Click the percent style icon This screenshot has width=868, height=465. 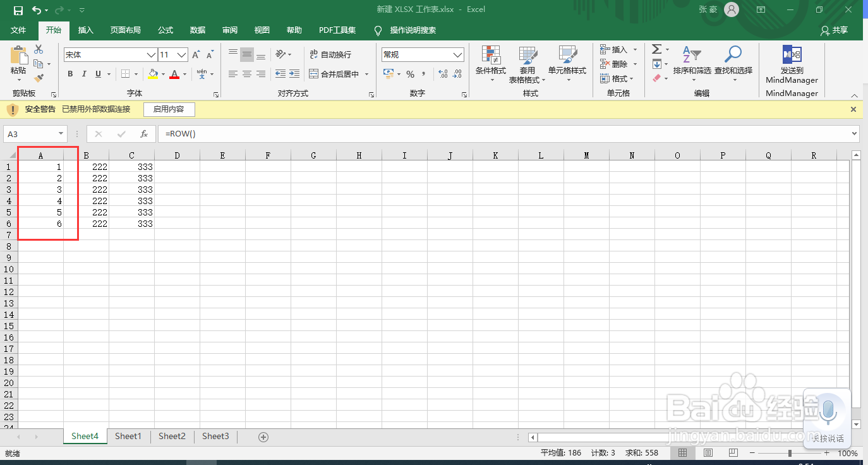click(410, 74)
